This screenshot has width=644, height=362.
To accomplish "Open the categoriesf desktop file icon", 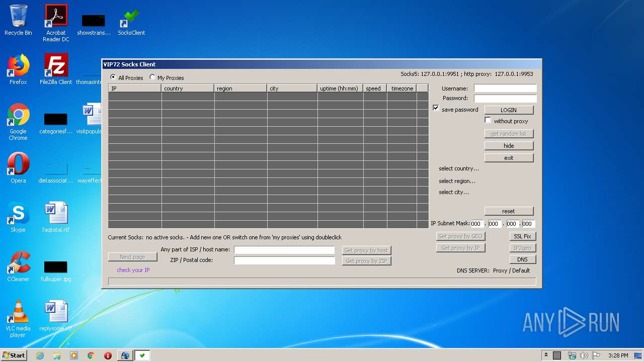I will (x=56, y=124).
